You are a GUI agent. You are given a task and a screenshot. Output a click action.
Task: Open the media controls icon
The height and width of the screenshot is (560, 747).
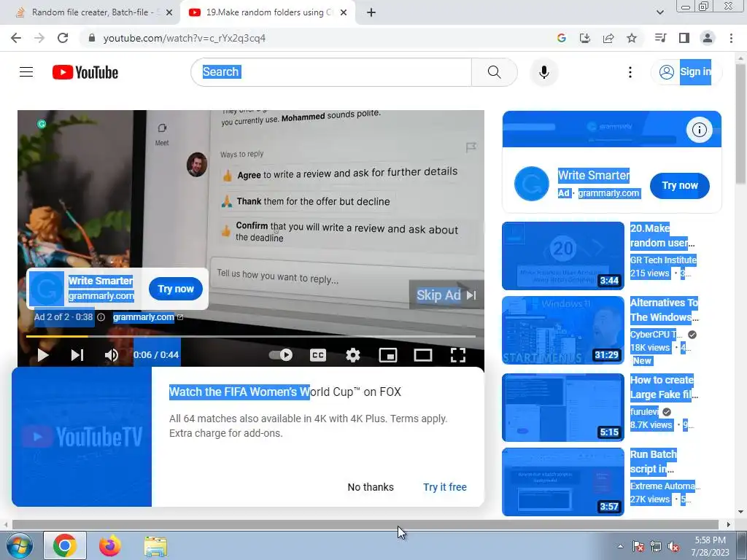pos(660,38)
